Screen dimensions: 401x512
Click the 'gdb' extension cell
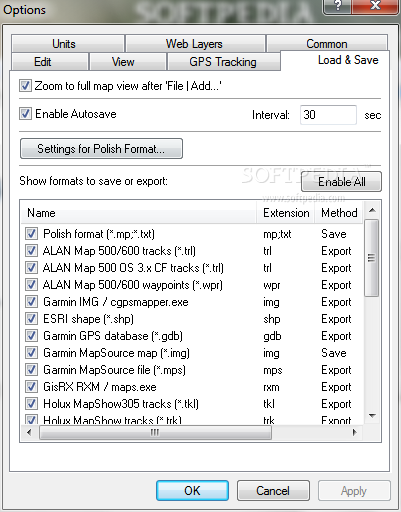[x=272, y=336]
